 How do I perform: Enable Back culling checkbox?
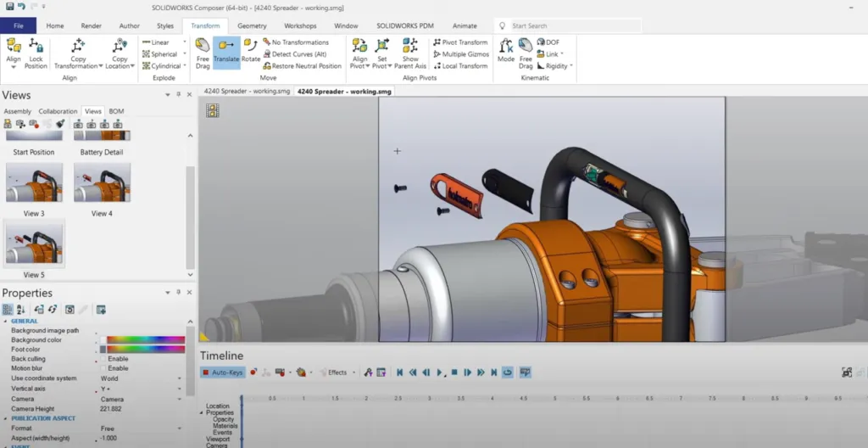(103, 359)
